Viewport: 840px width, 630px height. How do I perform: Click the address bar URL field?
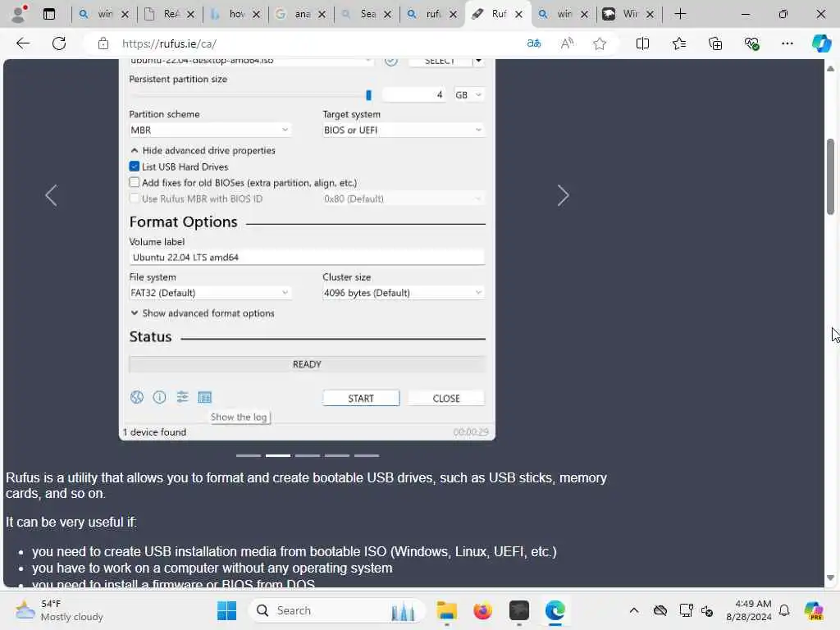(x=316, y=43)
